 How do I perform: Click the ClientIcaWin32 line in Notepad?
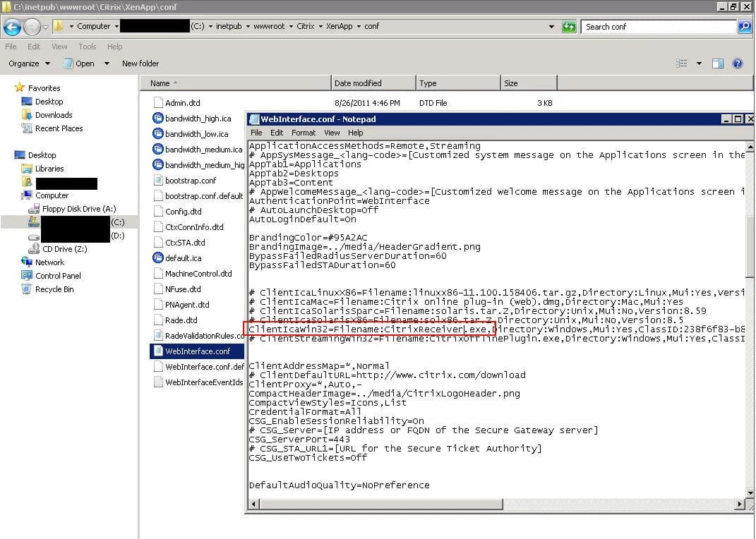497,329
